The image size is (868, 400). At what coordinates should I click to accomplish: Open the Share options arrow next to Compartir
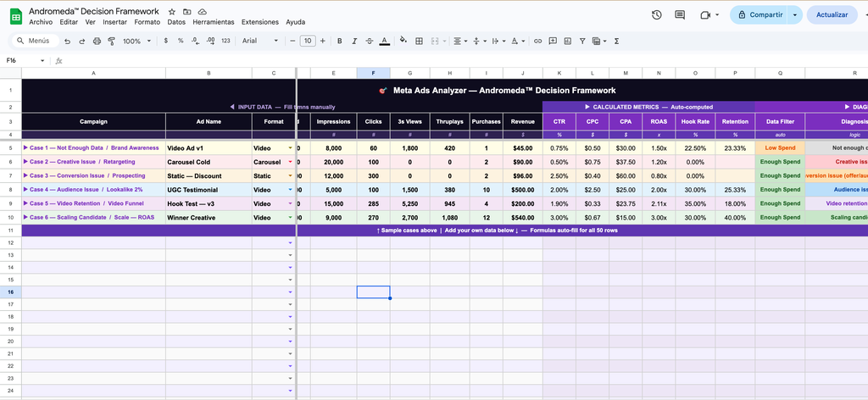click(x=795, y=15)
